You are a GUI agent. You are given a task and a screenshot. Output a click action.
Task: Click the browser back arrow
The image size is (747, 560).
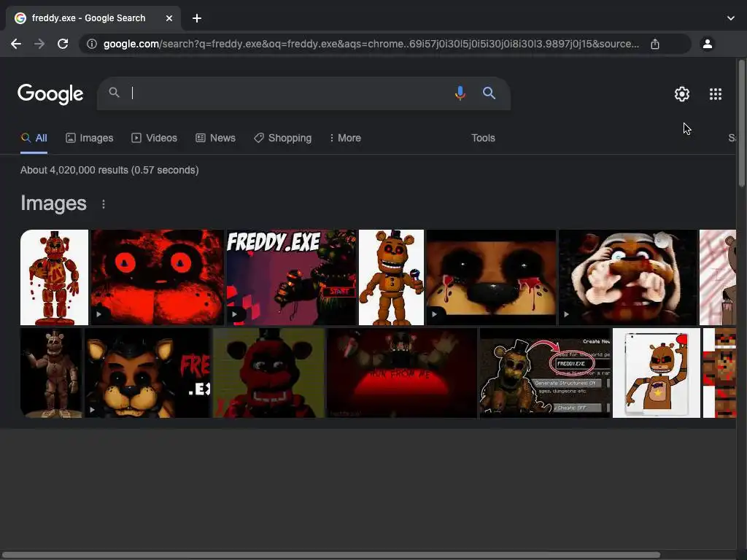point(16,44)
